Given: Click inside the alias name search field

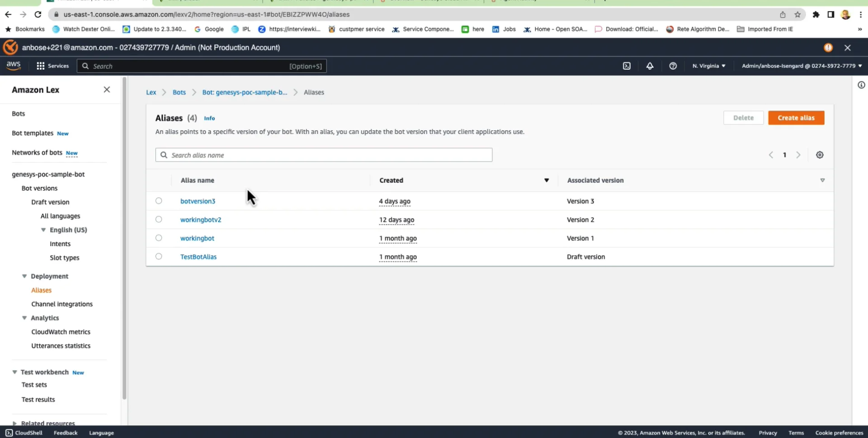Looking at the screenshot, I should (323, 155).
